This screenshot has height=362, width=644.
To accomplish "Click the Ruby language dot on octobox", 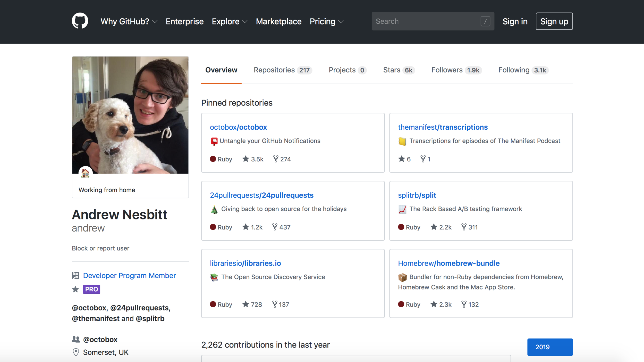I will point(213,159).
